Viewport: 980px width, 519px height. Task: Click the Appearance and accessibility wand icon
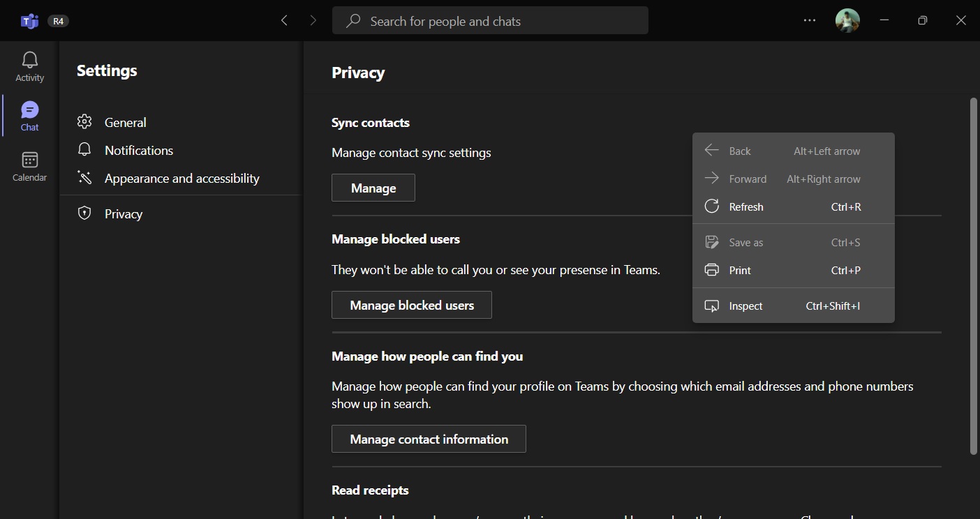pyautogui.click(x=84, y=178)
